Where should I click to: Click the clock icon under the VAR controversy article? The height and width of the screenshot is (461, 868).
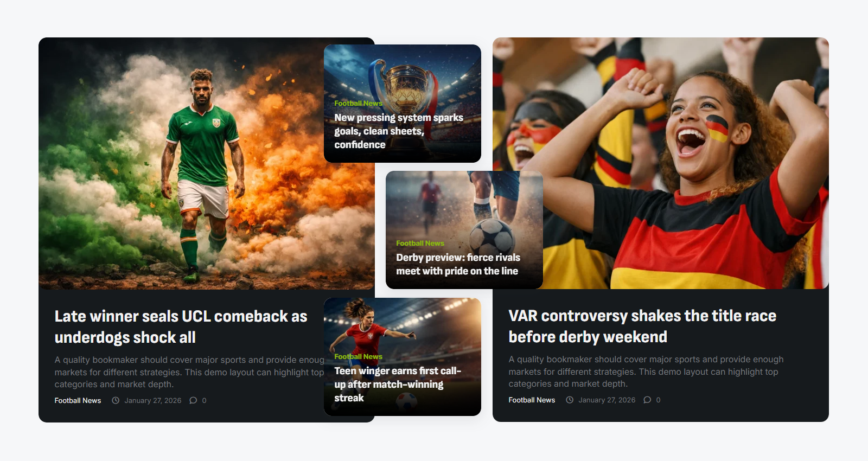click(570, 400)
